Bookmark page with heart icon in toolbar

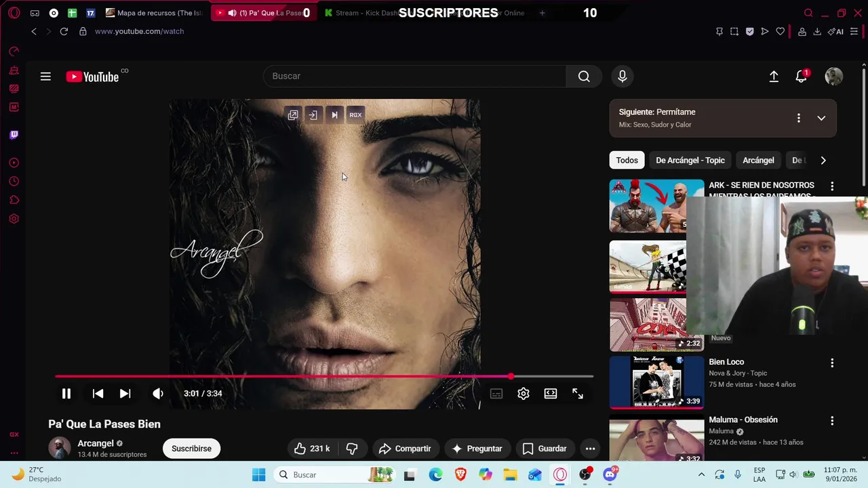[x=781, y=31]
